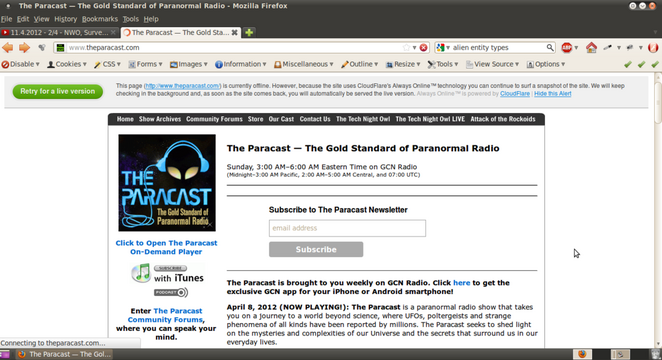Open the Tools dropdown in Web Developer toolbar

click(x=442, y=64)
